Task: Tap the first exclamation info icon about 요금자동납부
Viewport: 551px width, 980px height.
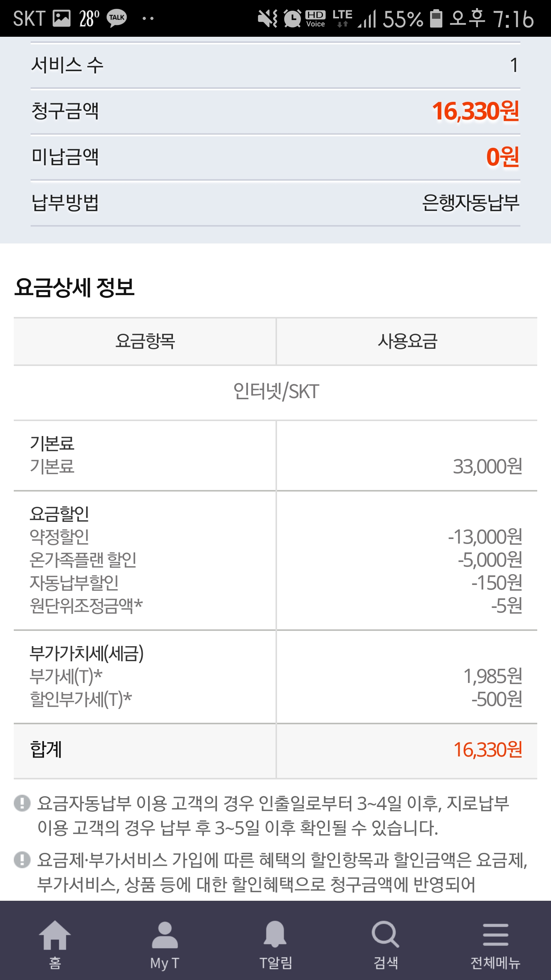Action: pyautogui.click(x=22, y=803)
